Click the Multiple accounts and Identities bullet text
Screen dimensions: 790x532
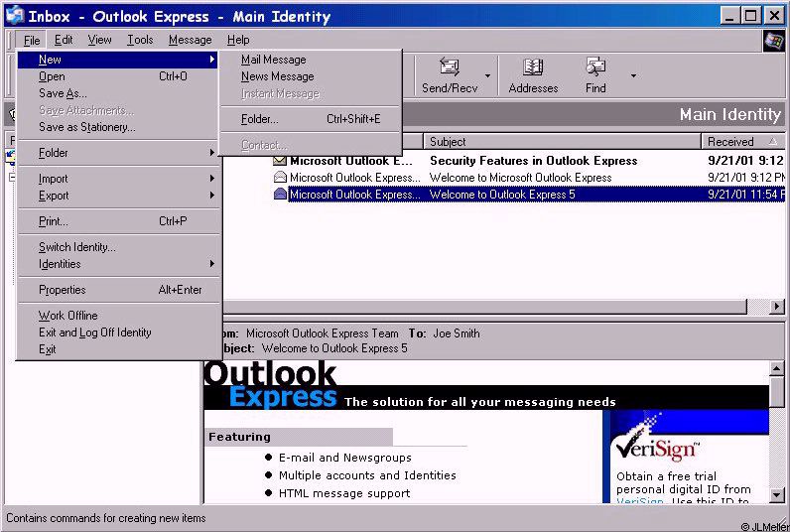point(367,475)
